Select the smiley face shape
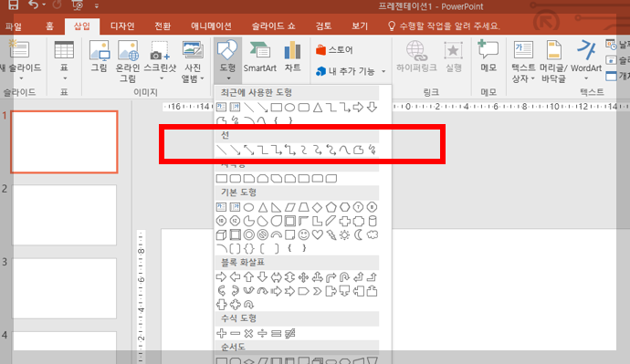Image resolution: width=630 pixels, height=364 pixels. [304, 234]
